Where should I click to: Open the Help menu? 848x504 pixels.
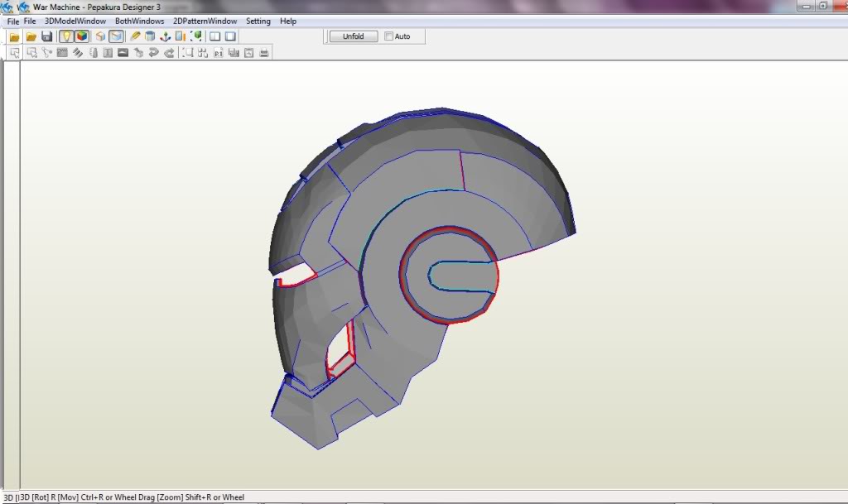coord(288,21)
